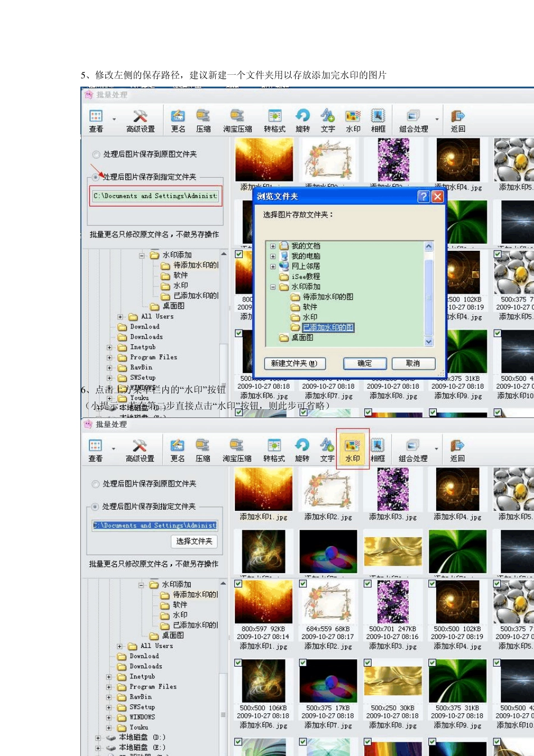Click 添加水印7.jpg thumbnail (500x375 17KB) in step 6
The width and height of the screenshot is (534, 756).
pyautogui.click(x=328, y=682)
